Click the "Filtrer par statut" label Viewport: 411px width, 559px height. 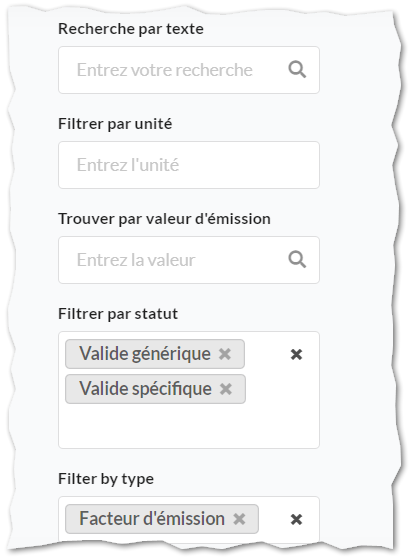click(x=118, y=314)
